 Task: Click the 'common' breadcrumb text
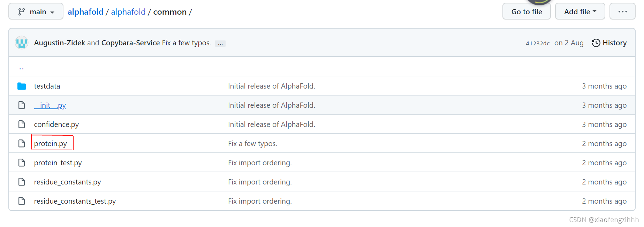pos(170,12)
